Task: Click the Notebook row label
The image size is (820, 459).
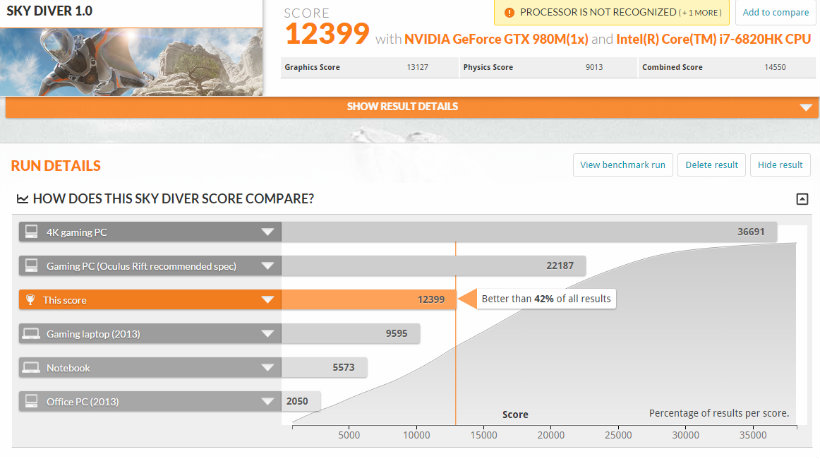Action: 68,368
